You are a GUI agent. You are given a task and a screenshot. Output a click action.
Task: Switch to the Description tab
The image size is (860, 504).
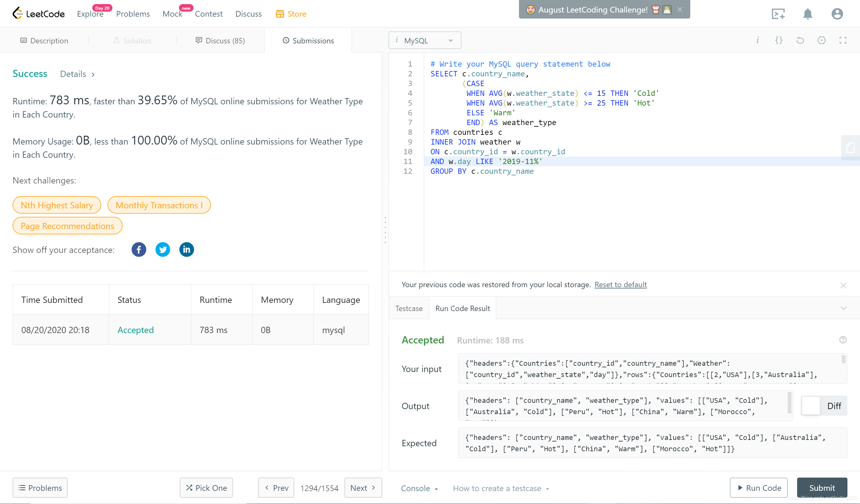point(44,41)
